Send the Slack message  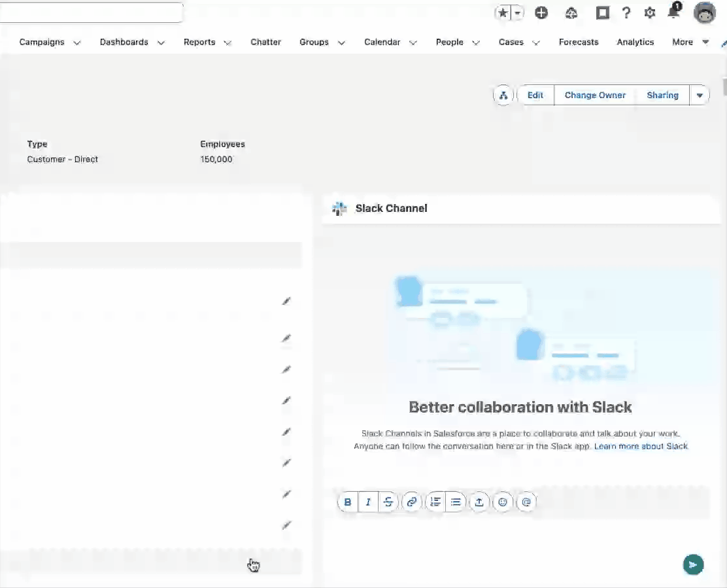(x=693, y=564)
